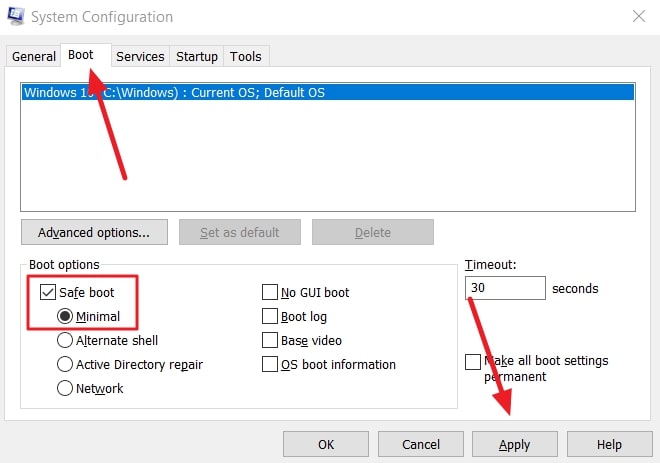This screenshot has width=660, height=463.
Task: Go to the Startup tab
Action: pos(197,56)
